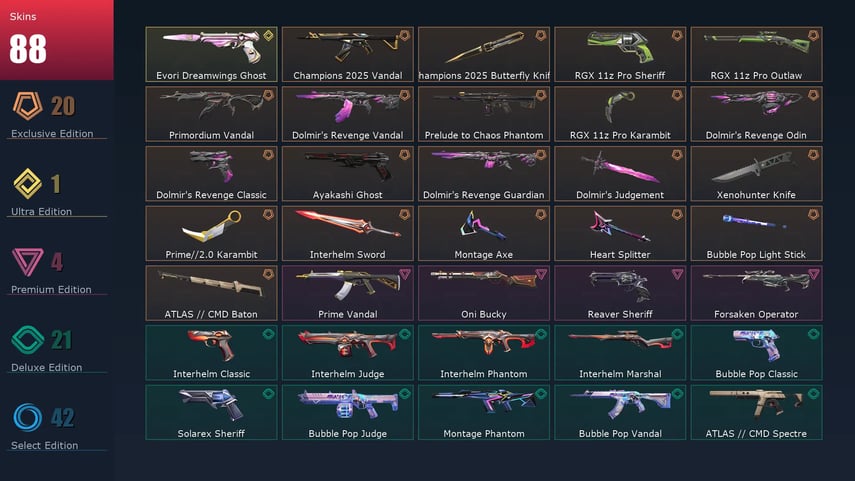Open the Champions 2025 Vandal skin
This screenshot has height=481, width=855.
coord(347,55)
